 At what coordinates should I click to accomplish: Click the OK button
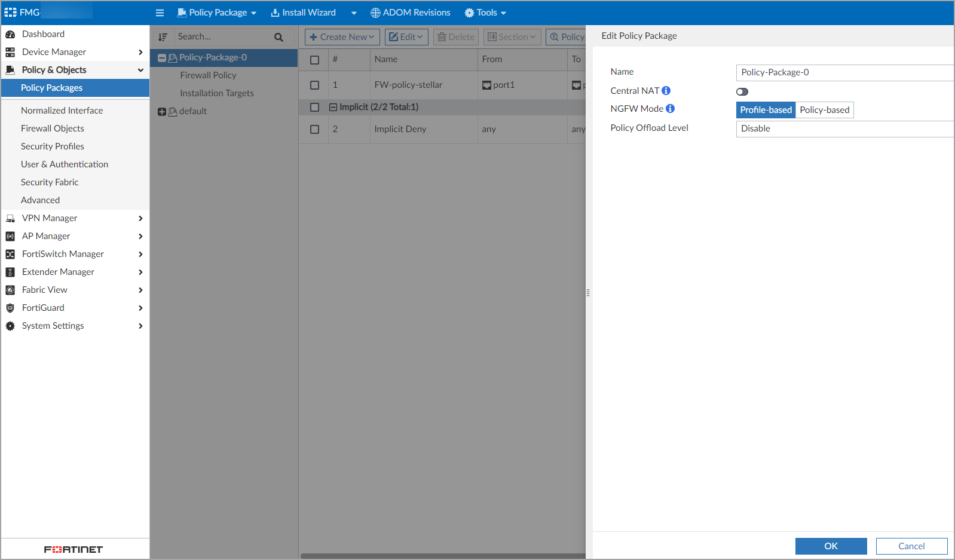pyautogui.click(x=831, y=546)
